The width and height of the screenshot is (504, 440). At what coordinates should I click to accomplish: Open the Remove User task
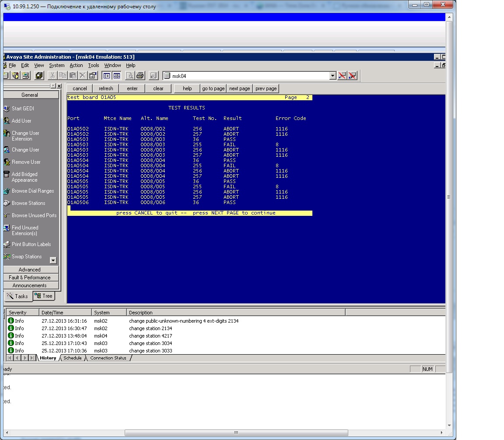(26, 162)
